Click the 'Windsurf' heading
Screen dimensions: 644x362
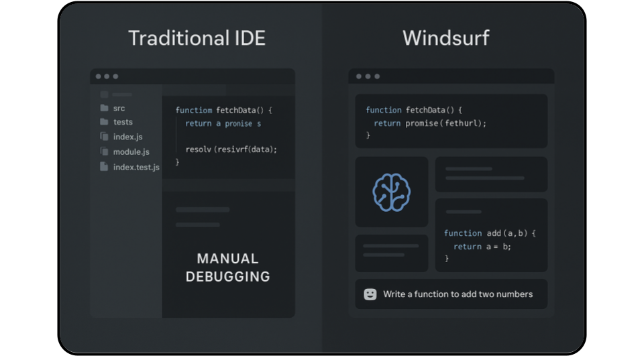click(445, 38)
